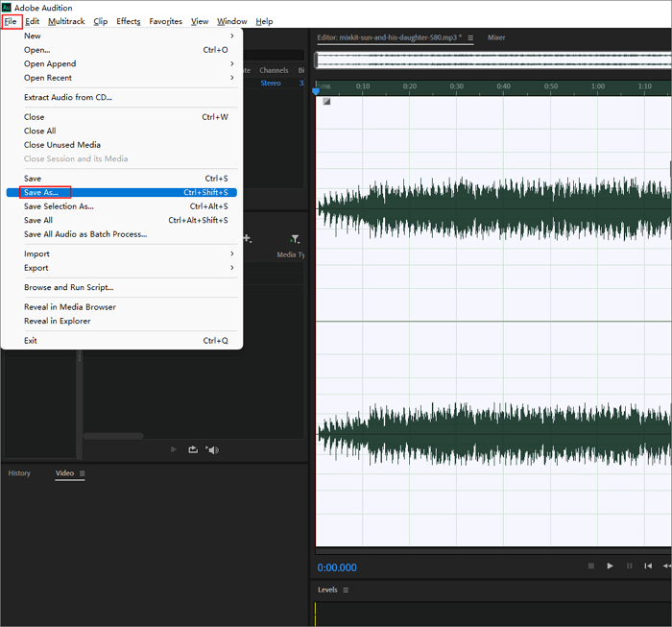Click the preview play icon in Files panel
This screenshot has width=672, height=627.
(174, 449)
